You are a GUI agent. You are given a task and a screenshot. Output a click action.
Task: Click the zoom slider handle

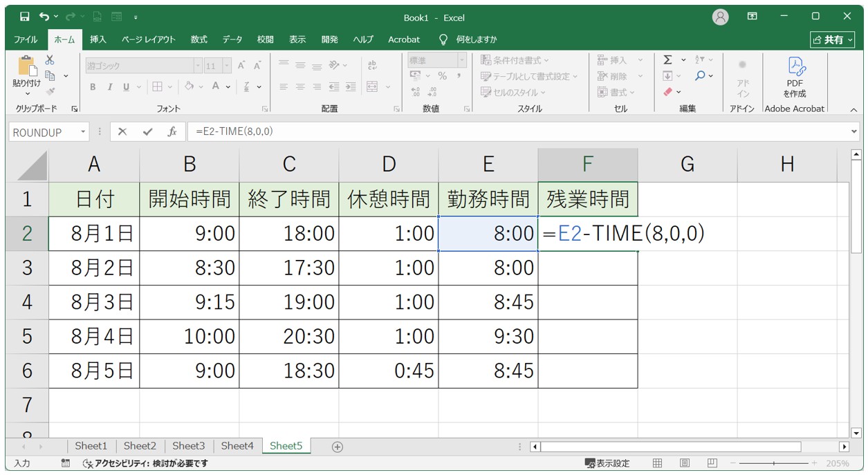pos(773,463)
